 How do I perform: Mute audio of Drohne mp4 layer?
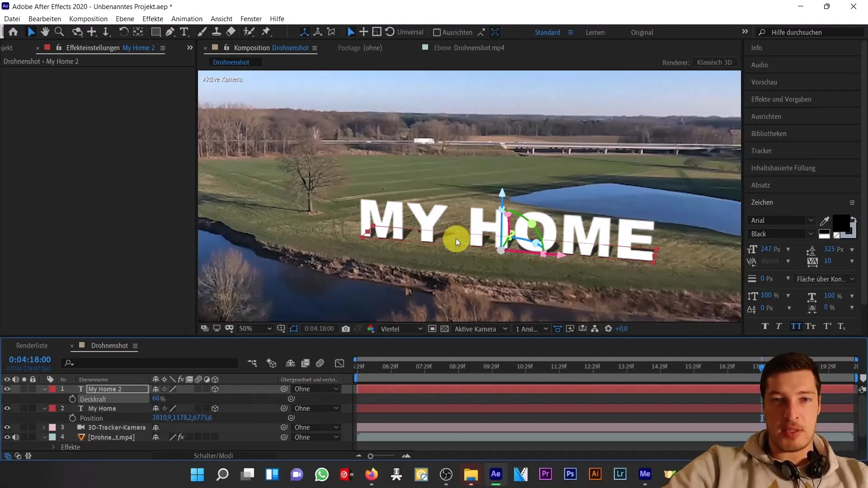pos(16,437)
